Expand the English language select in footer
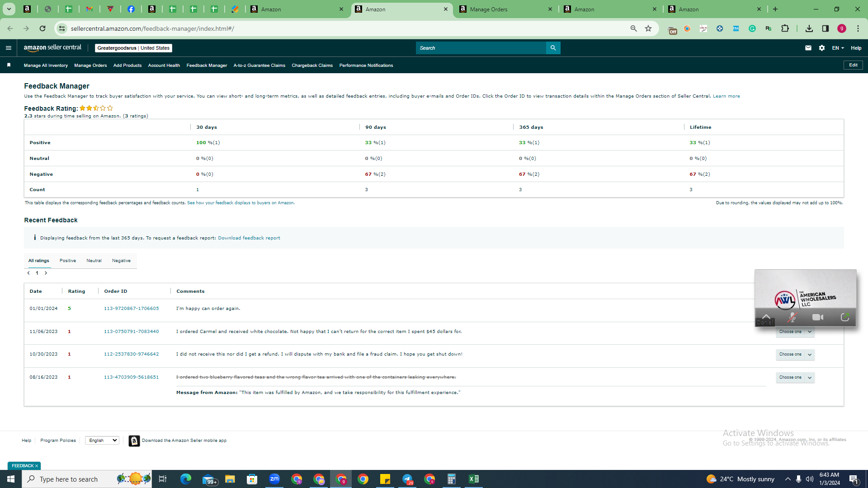868x488 pixels. [102, 440]
